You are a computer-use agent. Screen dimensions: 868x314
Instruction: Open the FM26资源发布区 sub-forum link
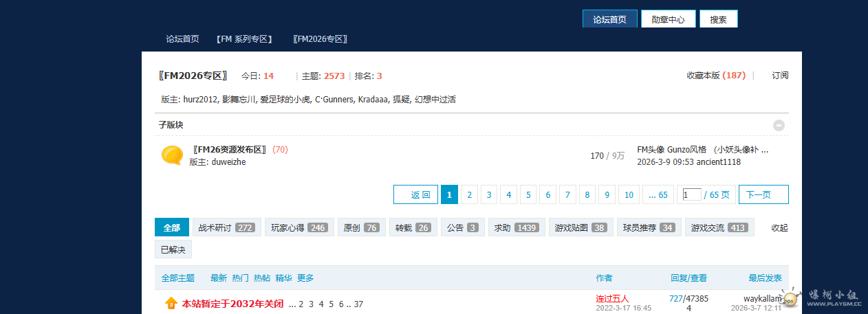coord(230,149)
